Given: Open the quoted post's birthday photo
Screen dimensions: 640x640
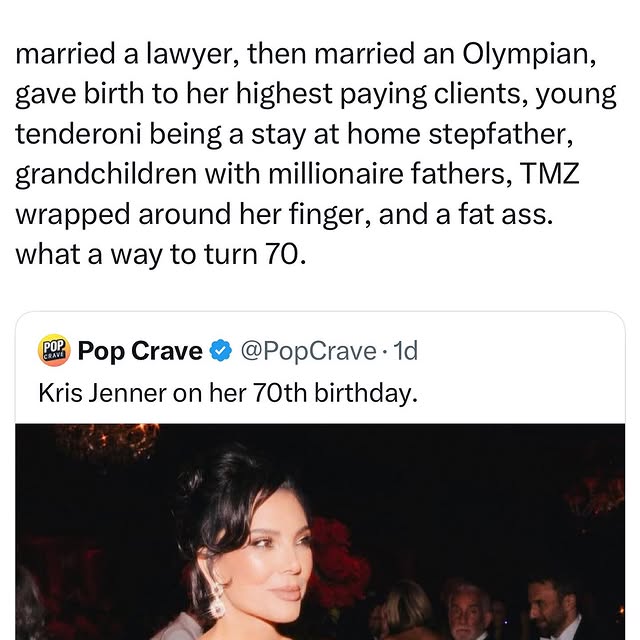Looking at the screenshot, I should coord(320,530).
